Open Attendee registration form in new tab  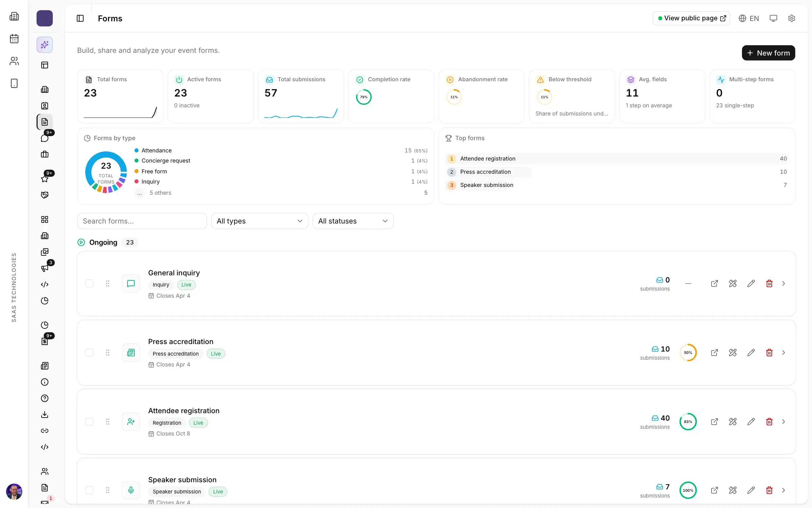click(x=715, y=422)
